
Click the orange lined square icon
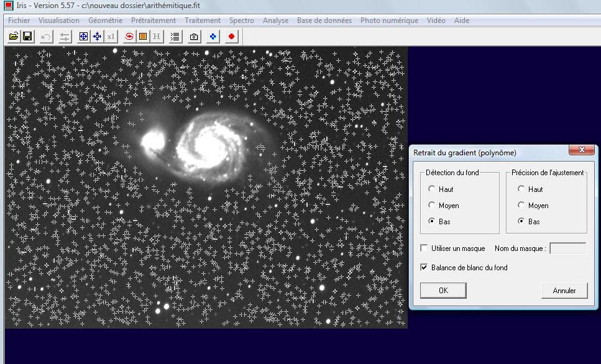pos(143,37)
